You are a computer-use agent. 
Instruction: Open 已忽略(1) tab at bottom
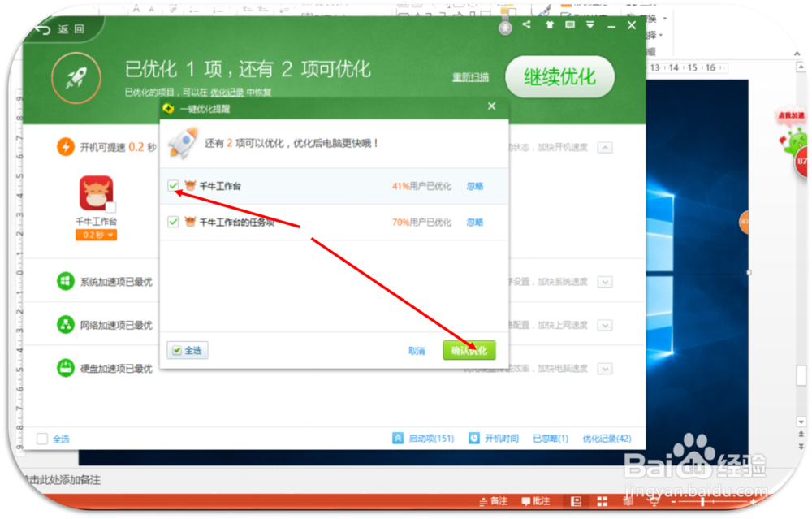point(551,439)
